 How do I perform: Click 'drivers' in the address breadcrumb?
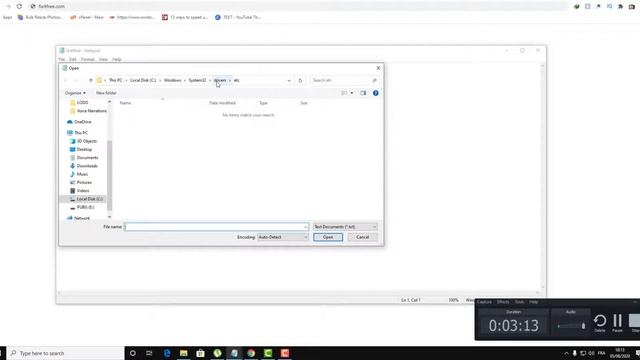point(220,80)
